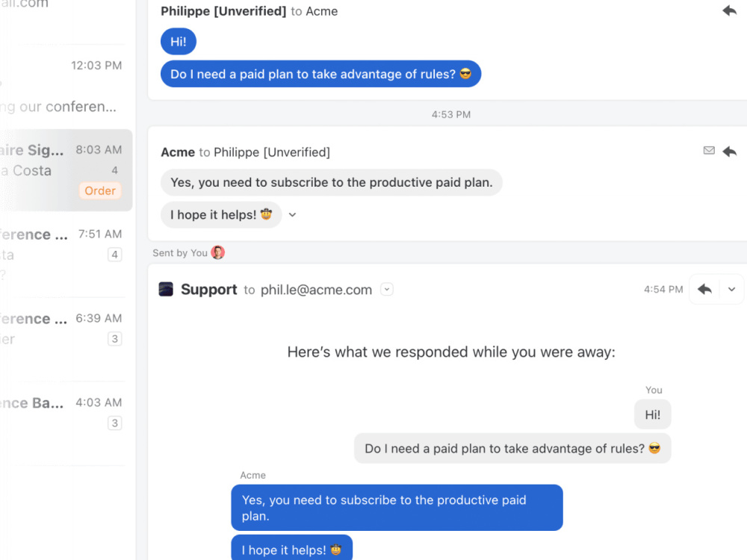Viewport: 747px width, 560px height.
Task: Click reply arrow on Support email
Action: pos(704,289)
